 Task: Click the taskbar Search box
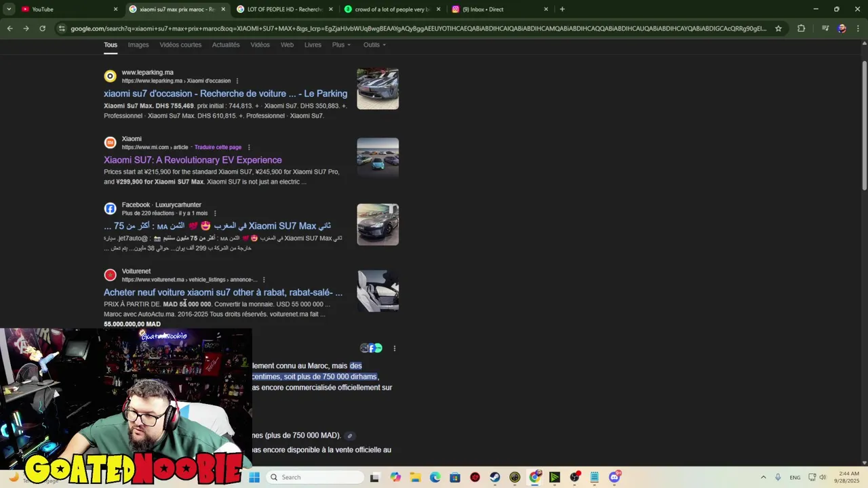[x=314, y=477]
